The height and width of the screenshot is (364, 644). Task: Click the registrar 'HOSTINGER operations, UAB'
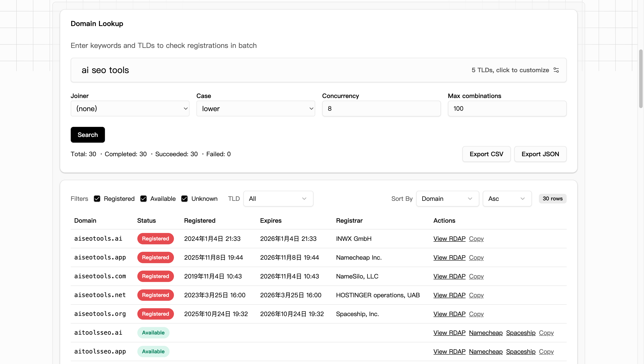pos(378,295)
